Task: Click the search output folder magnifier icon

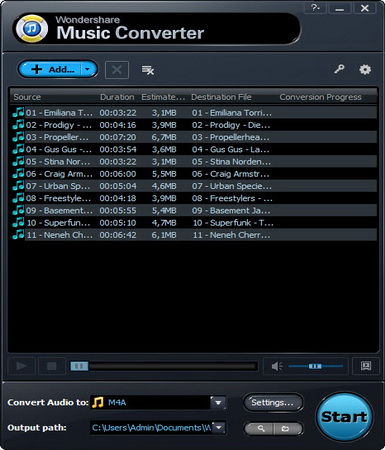Action: 260,428
